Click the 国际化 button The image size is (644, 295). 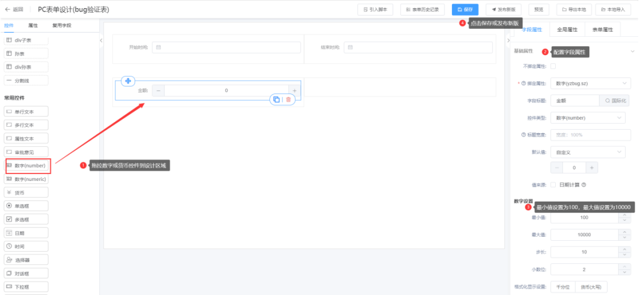(615, 100)
